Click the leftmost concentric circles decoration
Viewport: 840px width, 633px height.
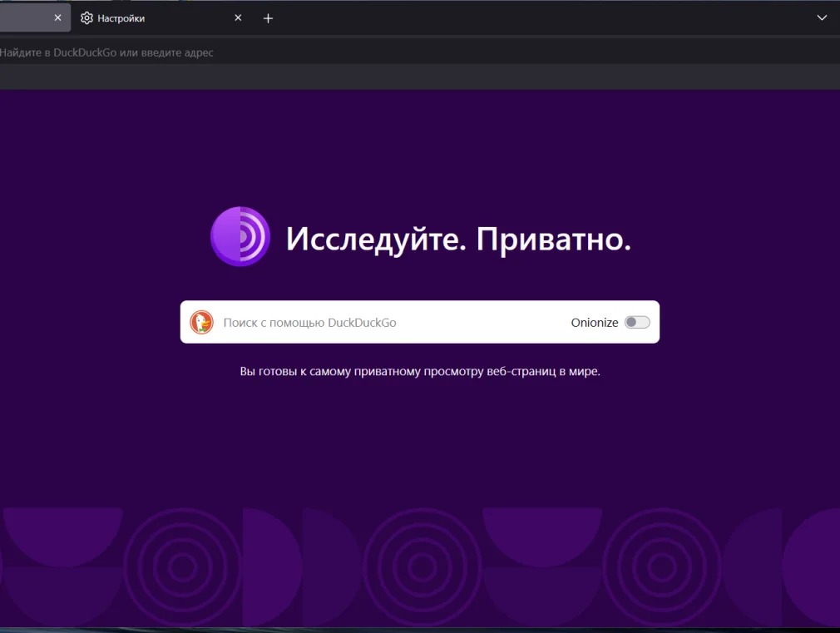tap(182, 567)
